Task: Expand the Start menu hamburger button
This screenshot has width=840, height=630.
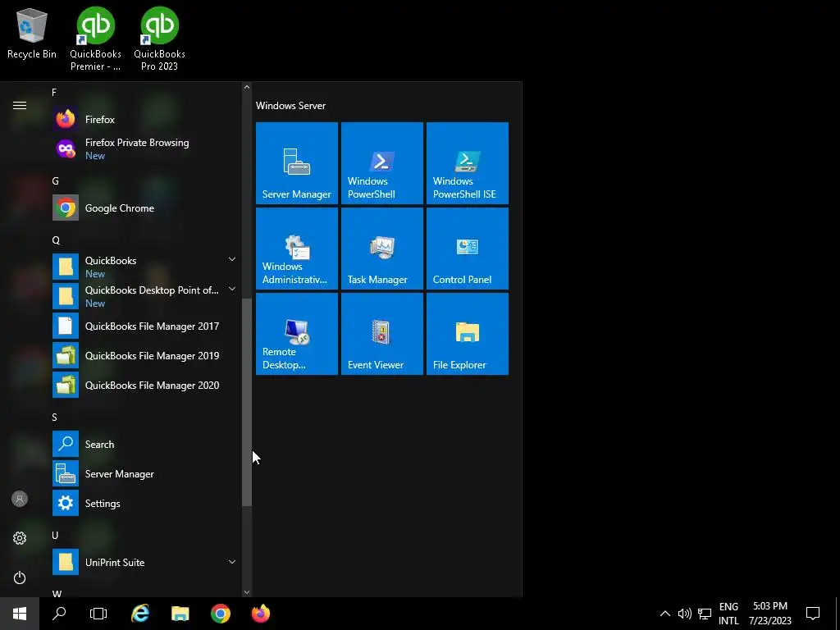Action: (x=20, y=105)
